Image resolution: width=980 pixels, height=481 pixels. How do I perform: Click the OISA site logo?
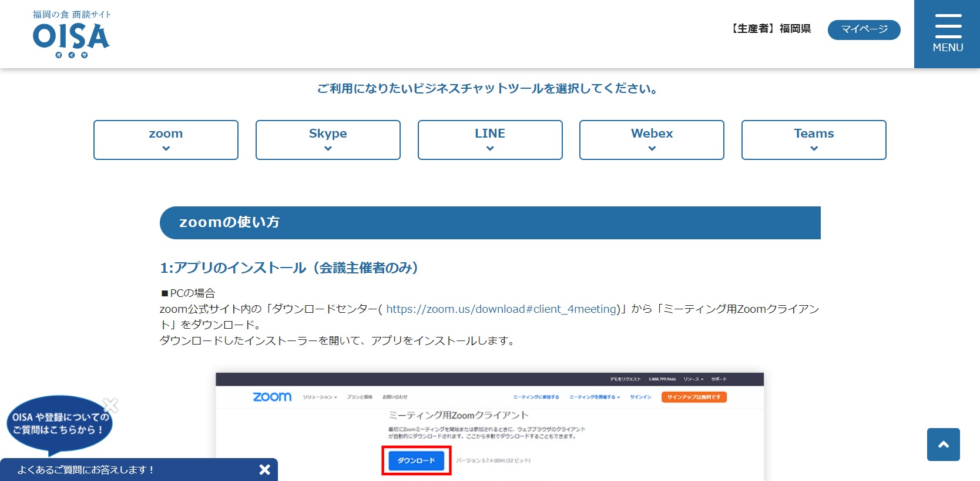pos(71,34)
